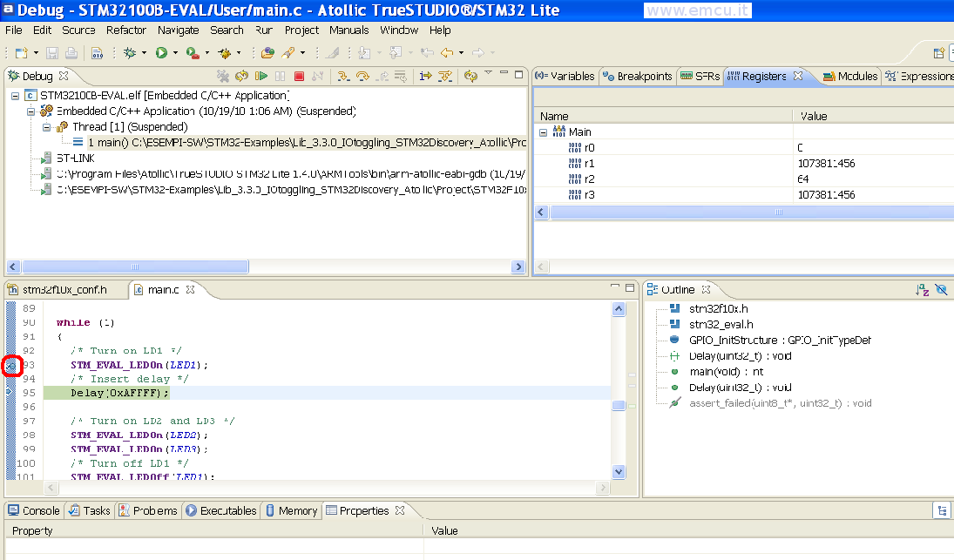
Task: Click the Debug view horizontal scrollbar thumb
Action: click(135, 267)
